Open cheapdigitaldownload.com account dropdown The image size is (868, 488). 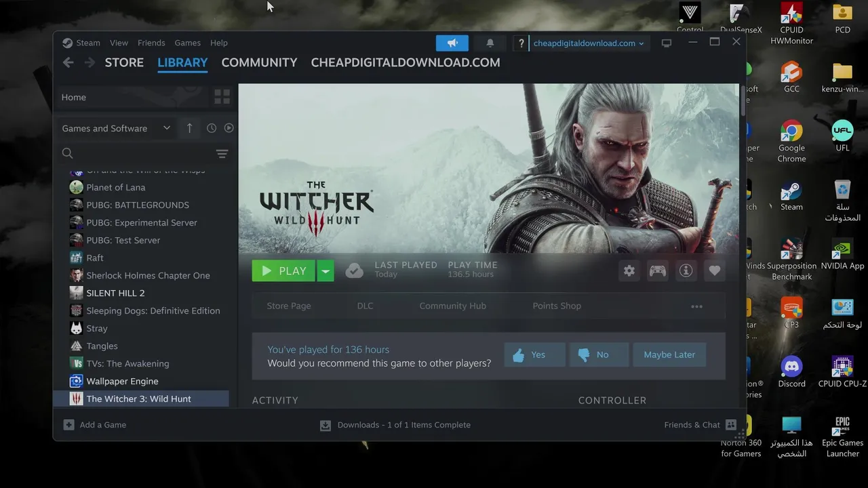589,43
